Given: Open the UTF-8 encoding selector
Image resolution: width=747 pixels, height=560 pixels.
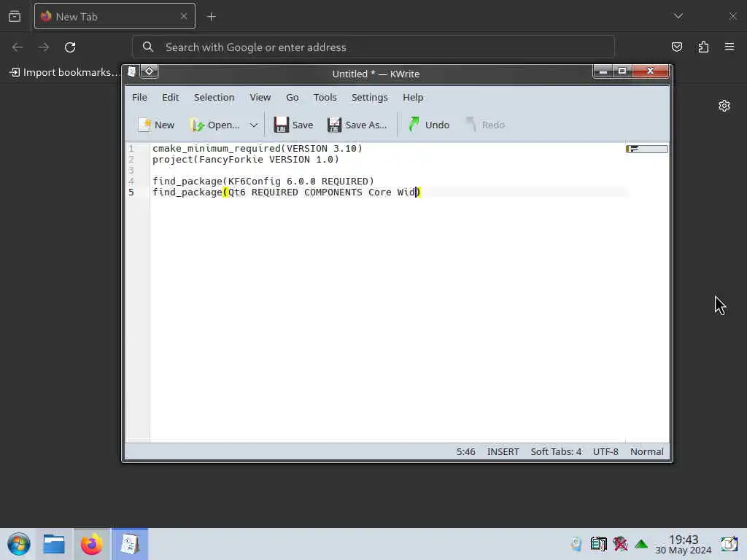Looking at the screenshot, I should (x=605, y=451).
